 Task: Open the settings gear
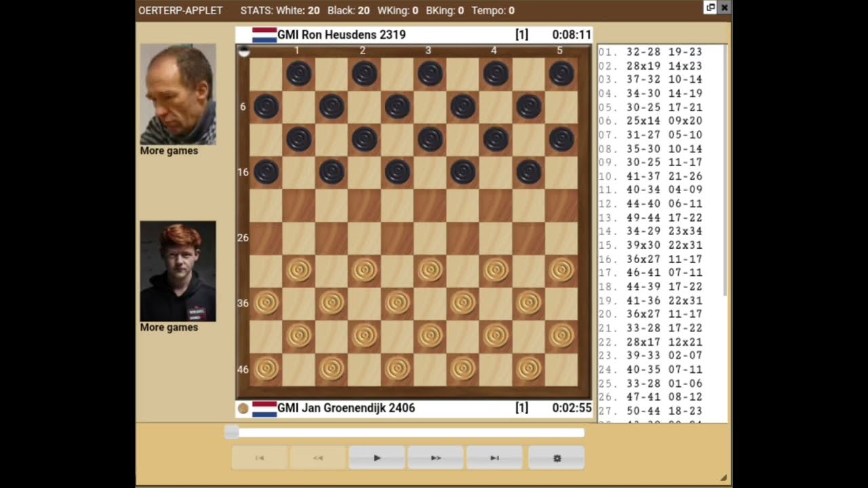(557, 458)
